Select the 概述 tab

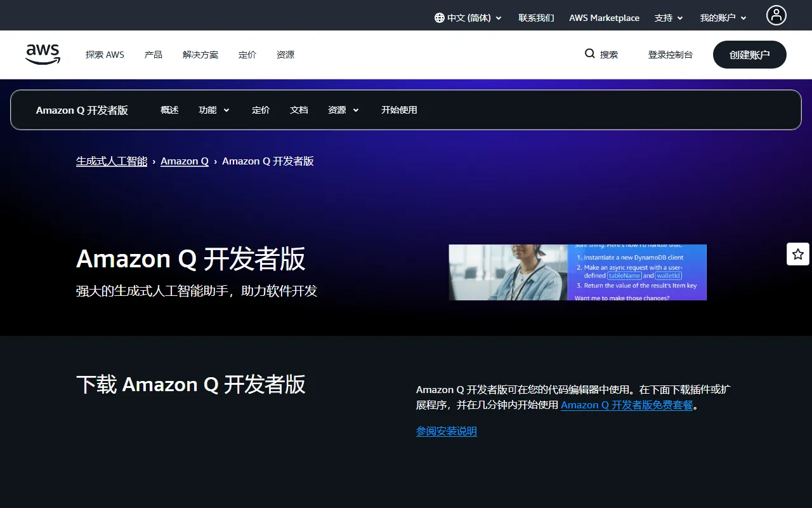pyautogui.click(x=169, y=110)
